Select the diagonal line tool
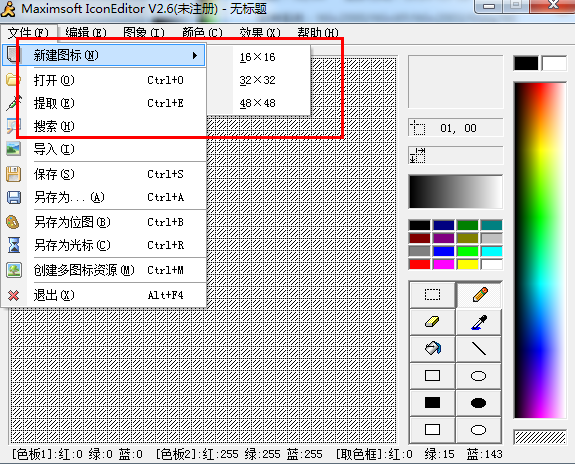 (x=479, y=348)
